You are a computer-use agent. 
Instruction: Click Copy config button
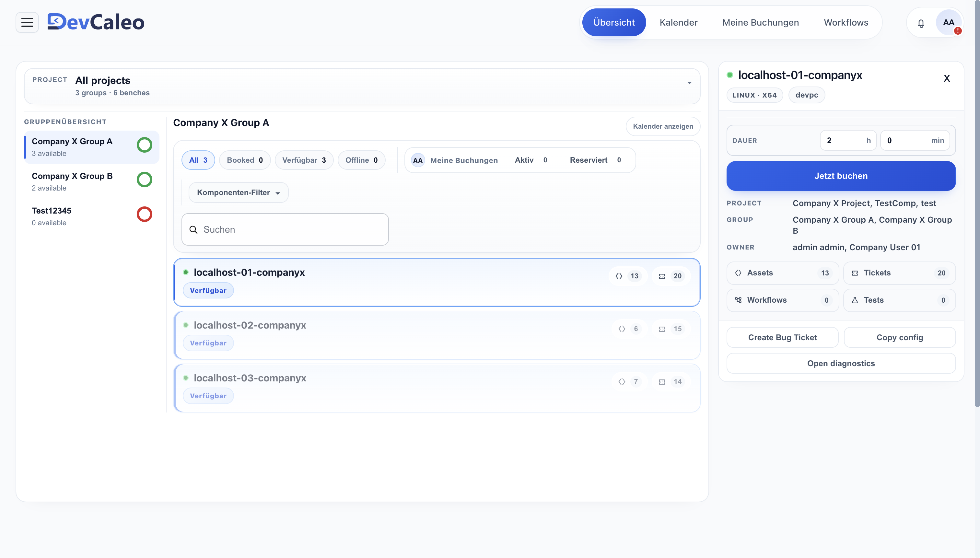(x=900, y=337)
